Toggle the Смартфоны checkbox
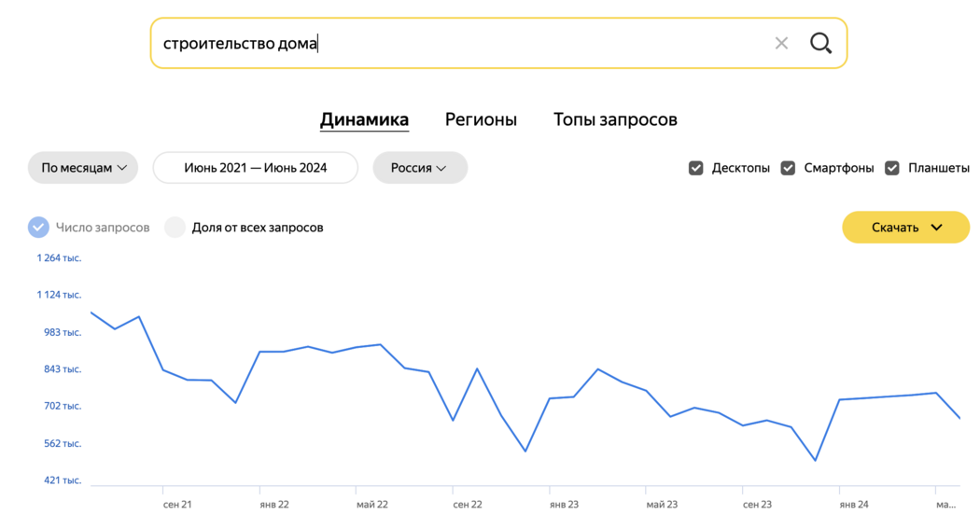 coord(788,168)
